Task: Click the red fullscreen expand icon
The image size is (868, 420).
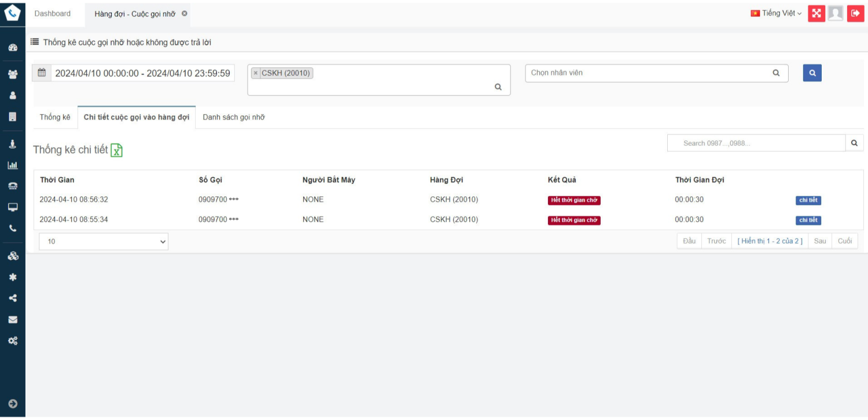Action: [x=816, y=13]
